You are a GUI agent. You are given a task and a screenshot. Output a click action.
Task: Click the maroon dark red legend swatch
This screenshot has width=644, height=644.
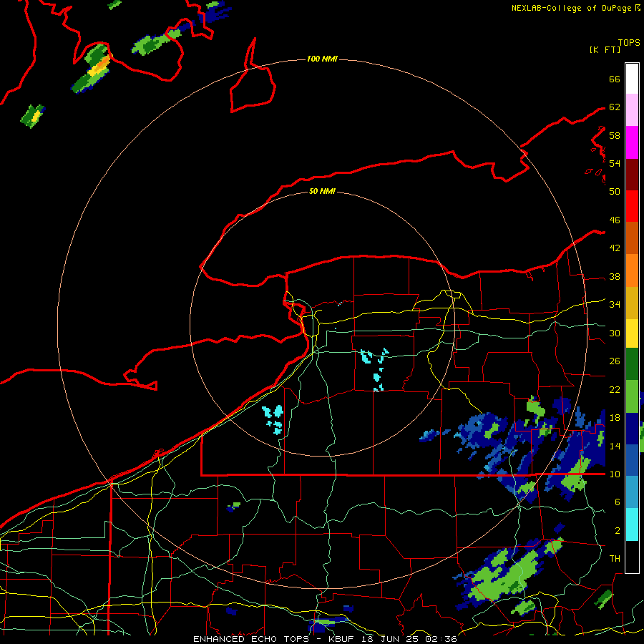click(632, 174)
